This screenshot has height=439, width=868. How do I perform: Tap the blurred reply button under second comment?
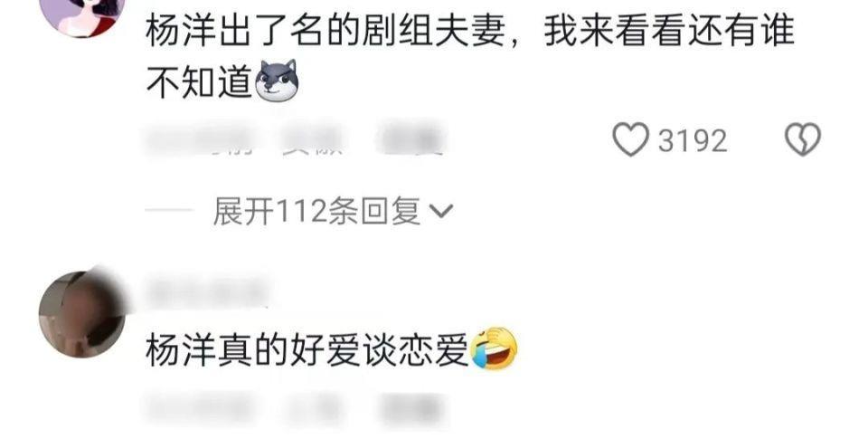[413, 409]
